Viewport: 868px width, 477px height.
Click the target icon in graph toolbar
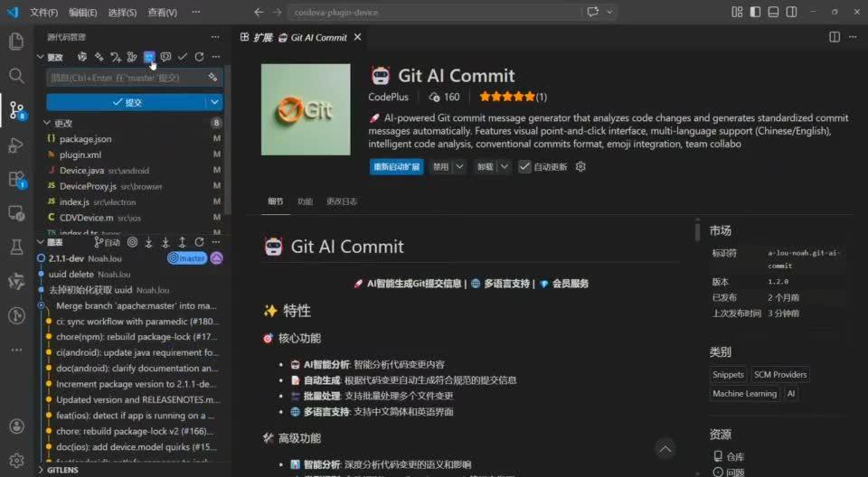click(x=132, y=242)
